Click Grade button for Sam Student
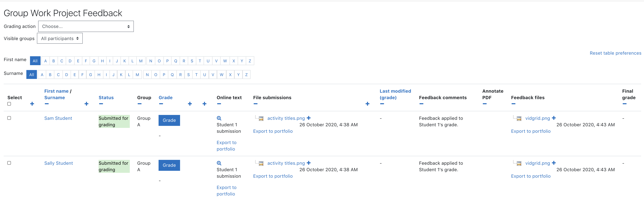 pyautogui.click(x=169, y=120)
